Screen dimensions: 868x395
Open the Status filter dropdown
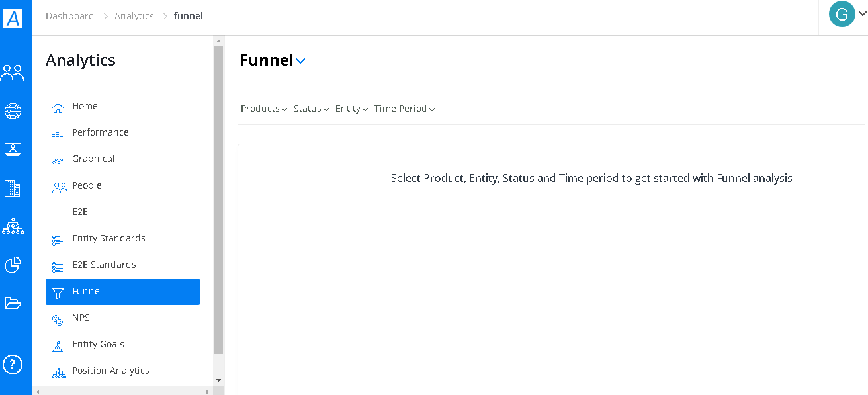point(312,109)
